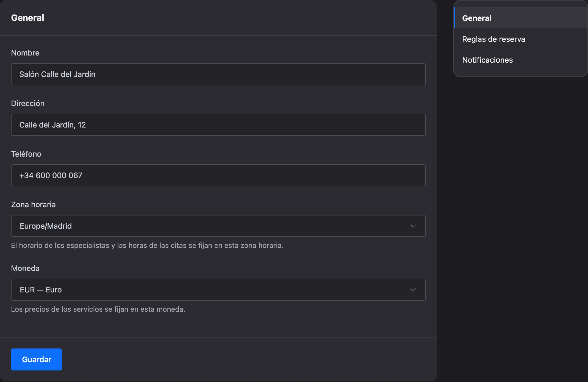This screenshot has width=588, height=382.
Task: Click the hint about service prices currency
Action: click(98, 309)
